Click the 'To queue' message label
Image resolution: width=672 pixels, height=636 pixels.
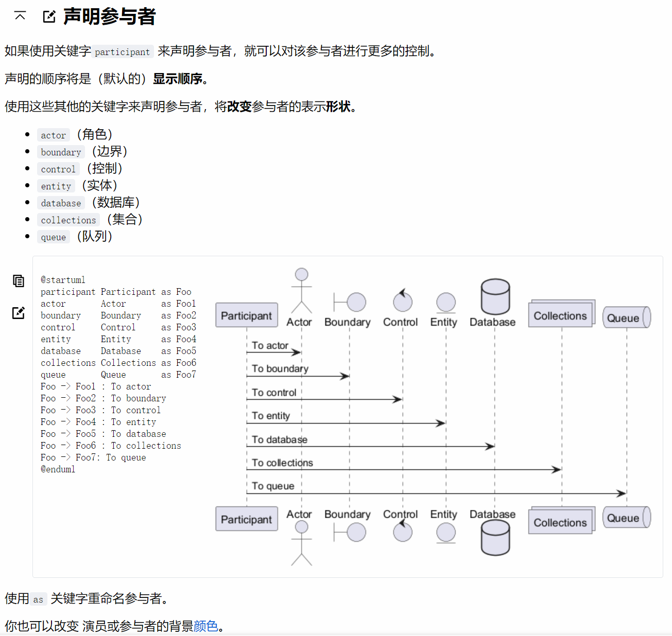click(273, 486)
